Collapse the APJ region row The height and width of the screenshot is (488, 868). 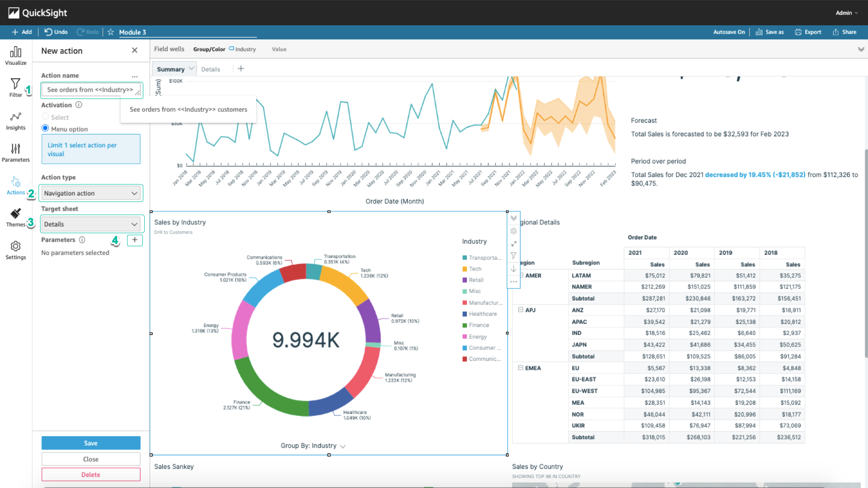[x=520, y=310]
